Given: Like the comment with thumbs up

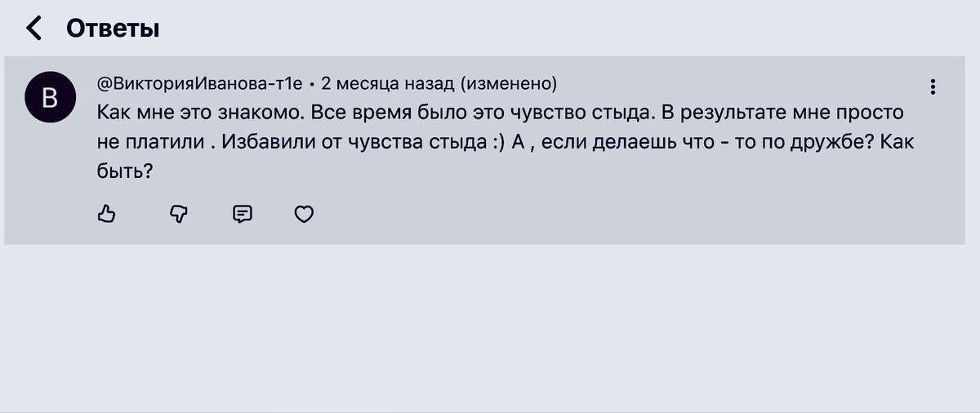Looking at the screenshot, I should coord(107,214).
